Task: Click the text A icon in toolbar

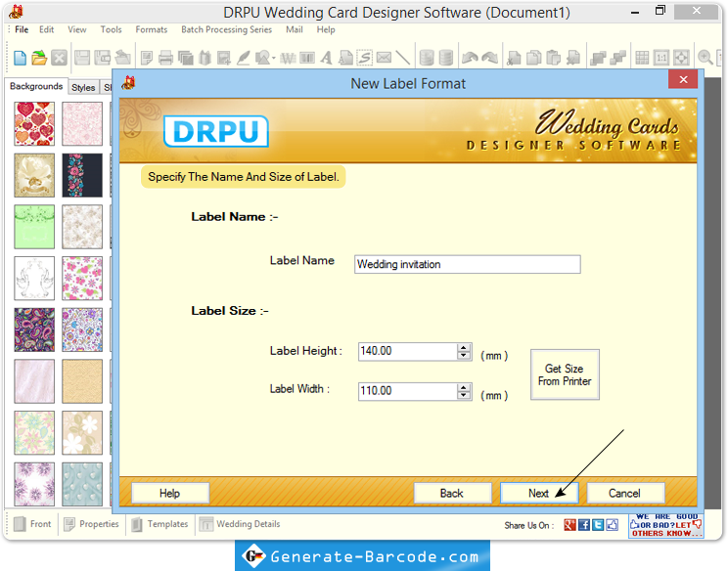Action: (x=327, y=58)
